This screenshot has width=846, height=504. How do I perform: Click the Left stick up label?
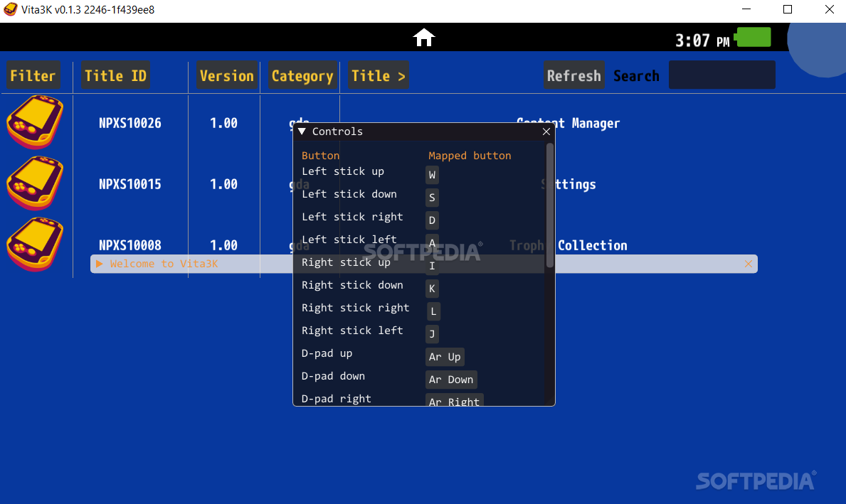(343, 171)
